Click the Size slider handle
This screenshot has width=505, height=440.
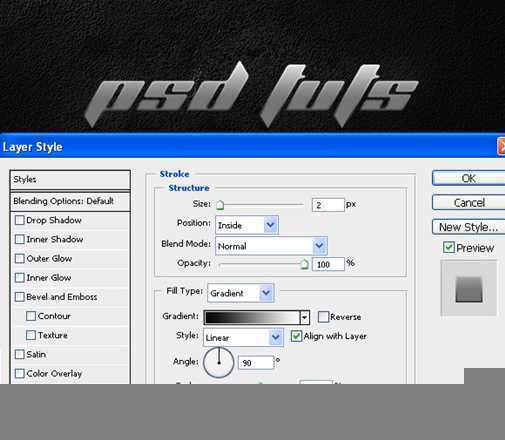(220, 205)
